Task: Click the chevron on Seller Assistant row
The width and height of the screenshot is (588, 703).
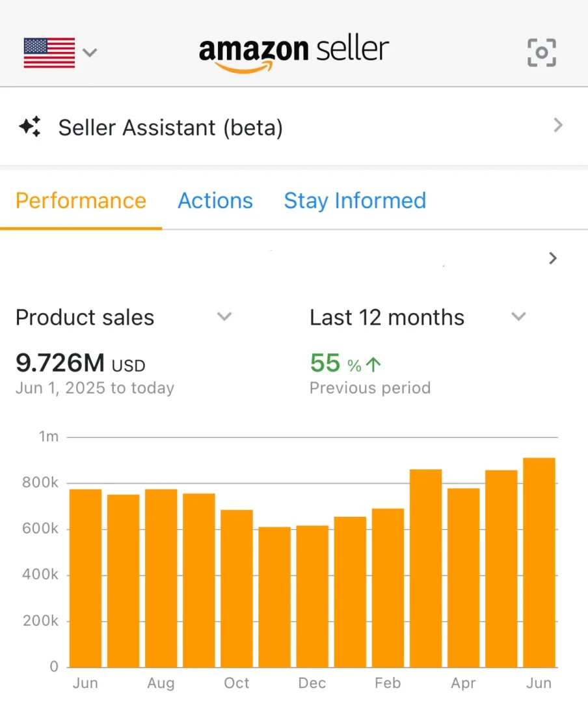Action: [558, 125]
